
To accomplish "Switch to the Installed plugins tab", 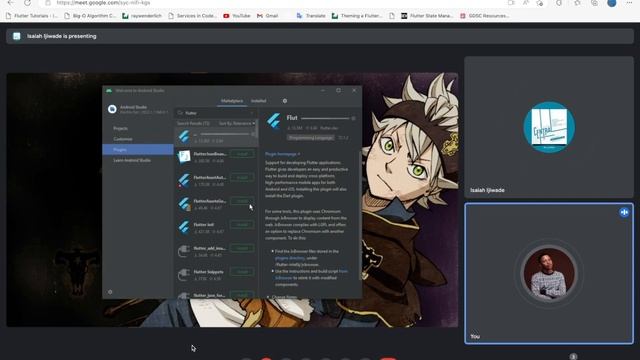I will [258, 101].
